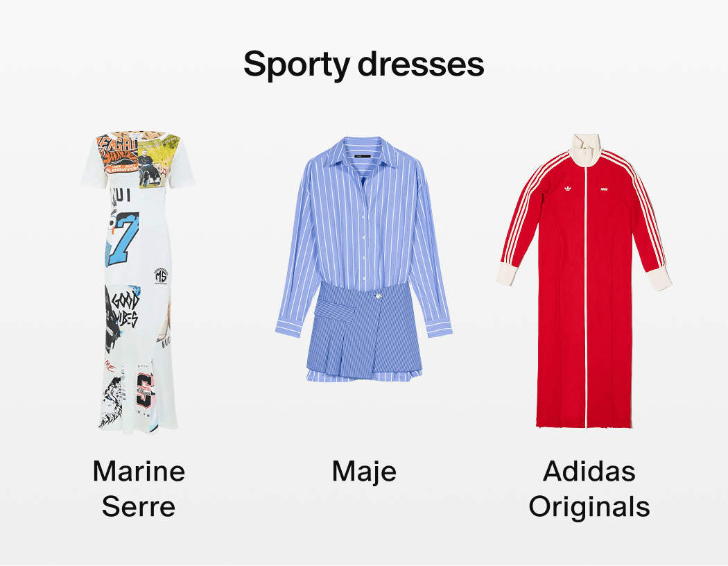This screenshot has height=566, width=728.
Task: Click the Adidas trefoil logo on red dress
Action: pos(567,189)
